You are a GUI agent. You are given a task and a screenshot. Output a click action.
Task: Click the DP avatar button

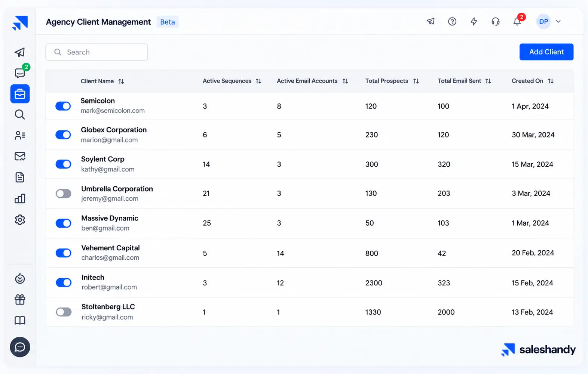coord(543,22)
